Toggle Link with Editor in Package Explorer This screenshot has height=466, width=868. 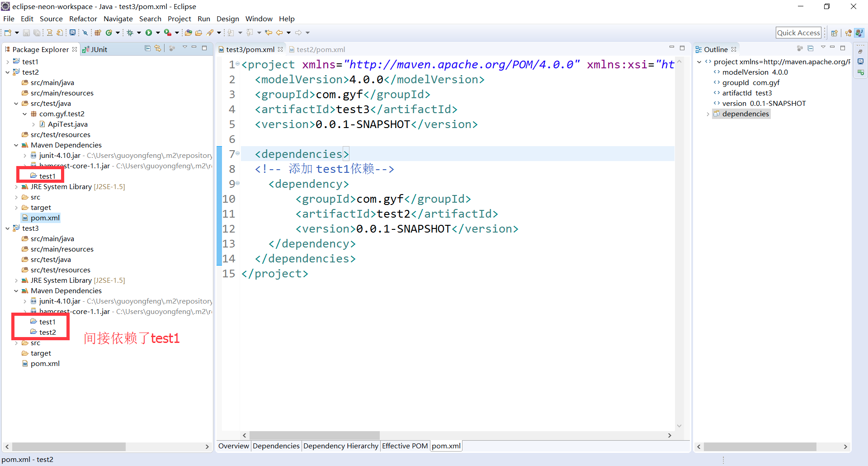click(x=157, y=48)
